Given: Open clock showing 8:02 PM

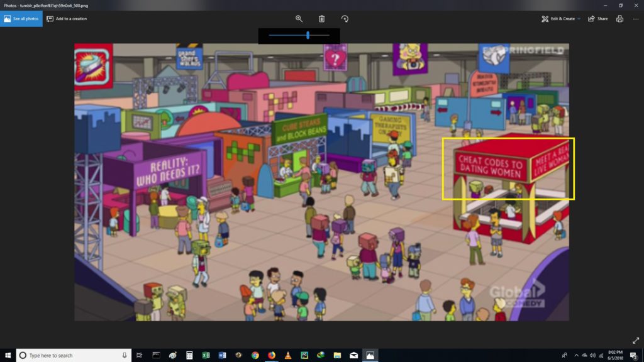Looking at the screenshot, I should [615, 356].
